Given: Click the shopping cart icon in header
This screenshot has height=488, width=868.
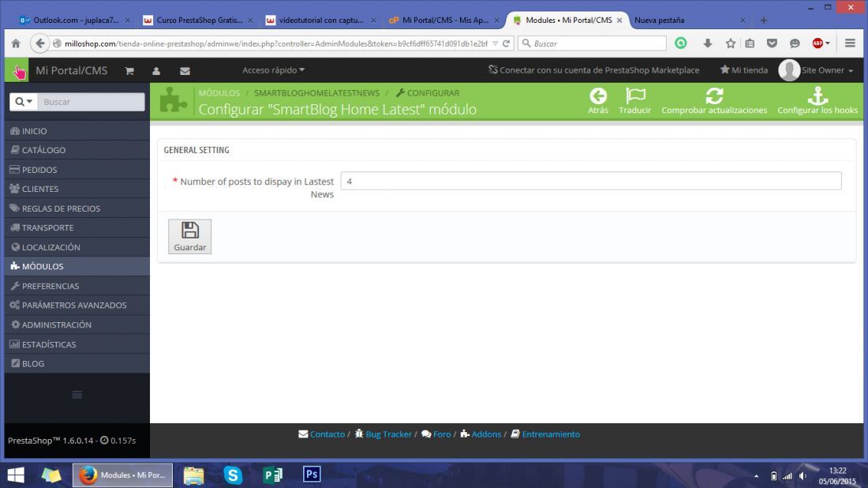Looking at the screenshot, I should 129,71.
